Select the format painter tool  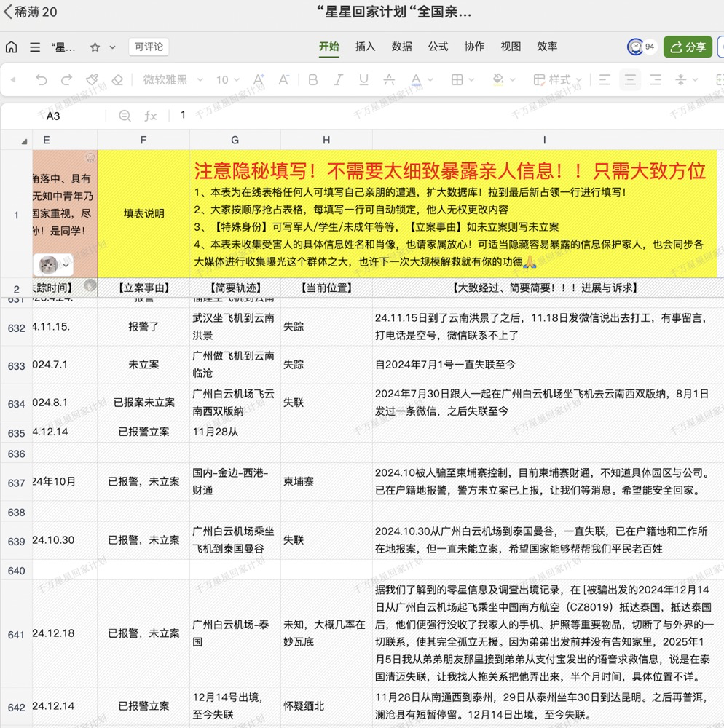92,80
